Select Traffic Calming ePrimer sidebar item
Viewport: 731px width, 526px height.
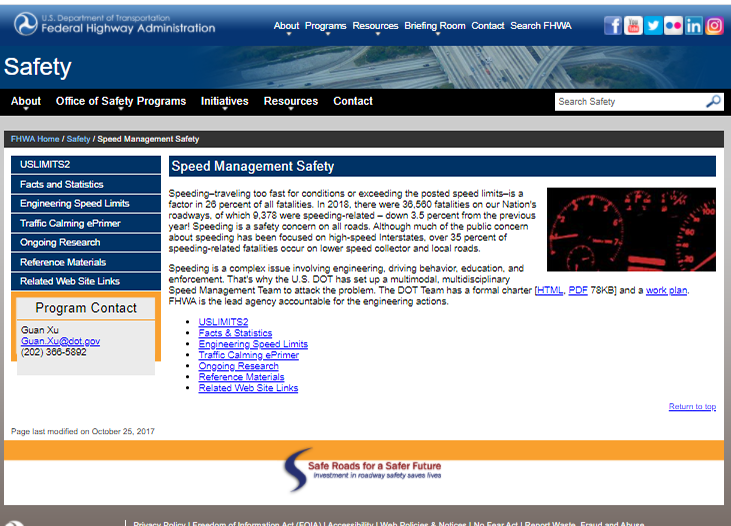(x=86, y=223)
